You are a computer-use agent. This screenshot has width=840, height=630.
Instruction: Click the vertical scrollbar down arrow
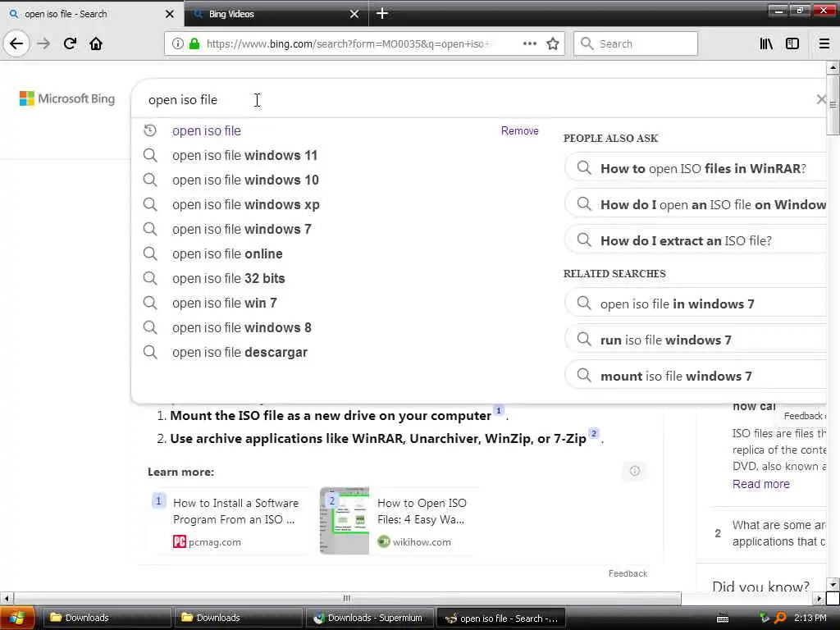pyautogui.click(x=833, y=584)
